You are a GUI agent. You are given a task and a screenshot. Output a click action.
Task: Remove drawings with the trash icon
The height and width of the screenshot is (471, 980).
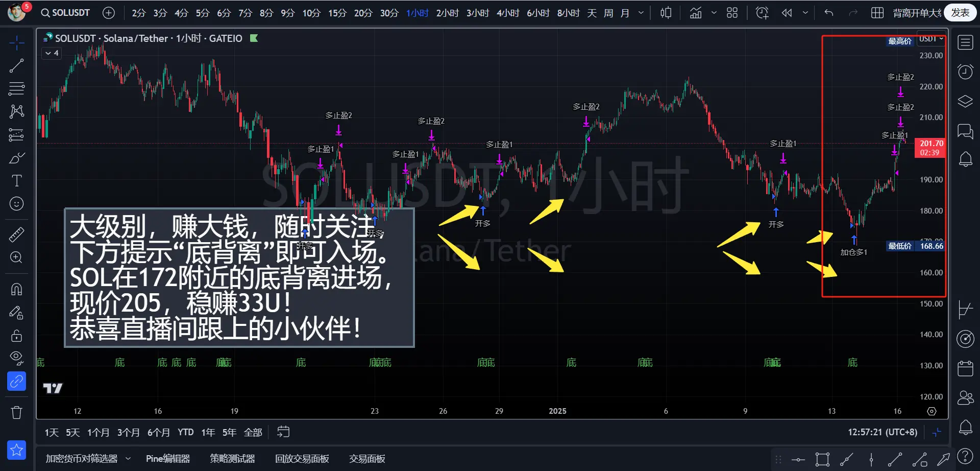click(16, 412)
